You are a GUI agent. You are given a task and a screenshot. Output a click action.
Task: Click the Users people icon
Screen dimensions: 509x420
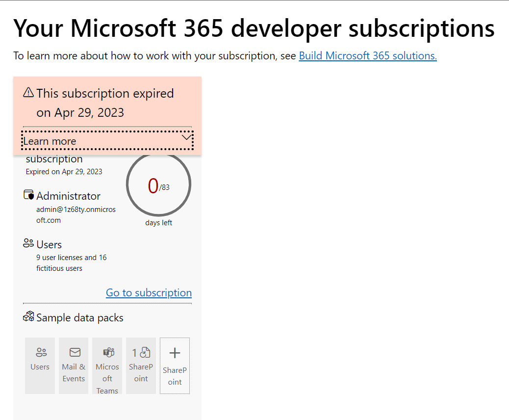[28, 243]
